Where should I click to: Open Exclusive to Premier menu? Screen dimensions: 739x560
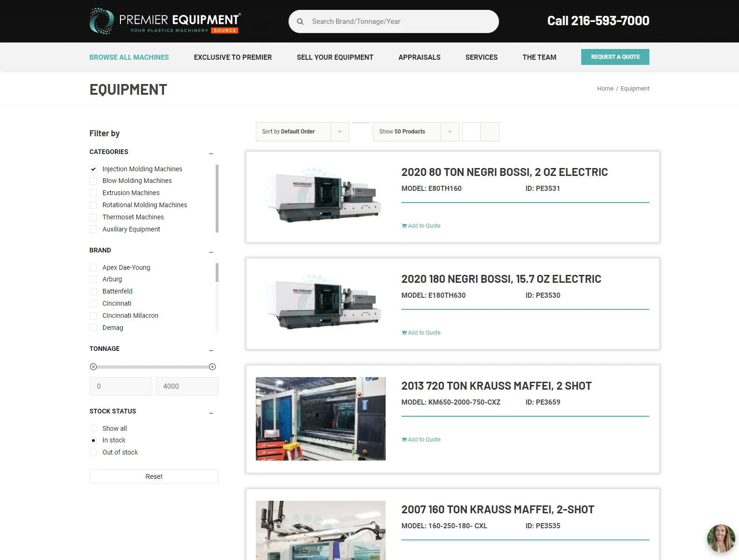[x=232, y=57]
